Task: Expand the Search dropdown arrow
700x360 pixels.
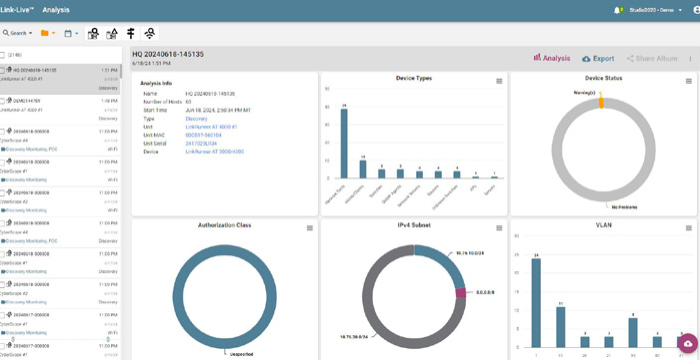Action: 30,33
